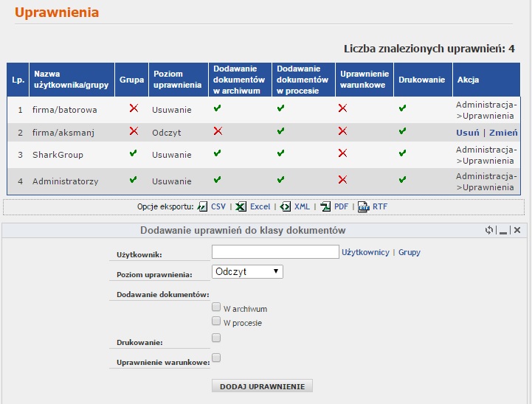Click the Drukowanie column header
This screenshot has height=404, width=532.
[423, 80]
